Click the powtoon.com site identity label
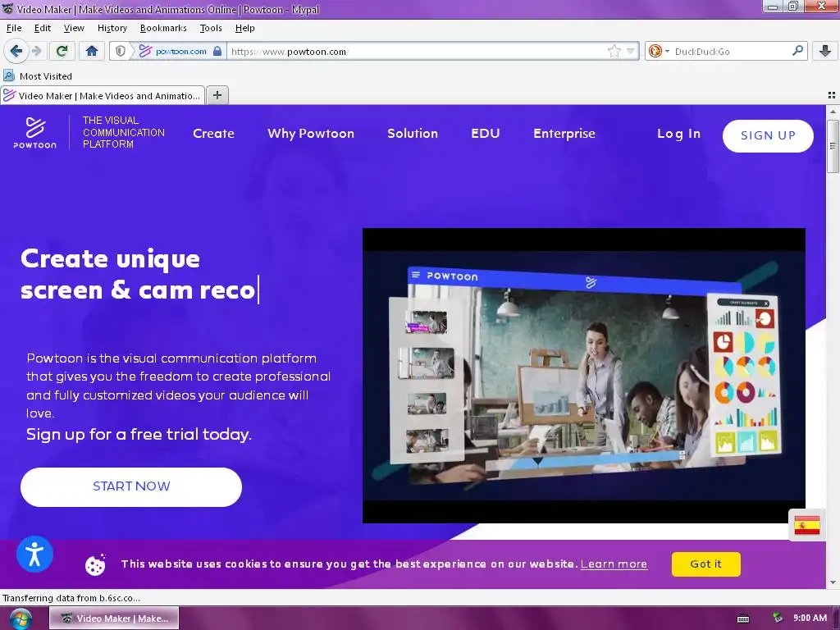Image resolution: width=840 pixels, height=630 pixels. (180, 52)
